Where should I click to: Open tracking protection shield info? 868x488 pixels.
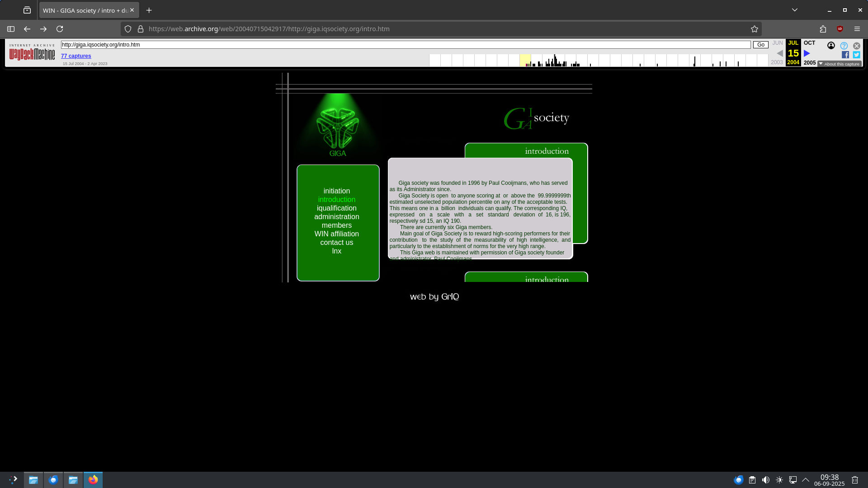click(128, 29)
